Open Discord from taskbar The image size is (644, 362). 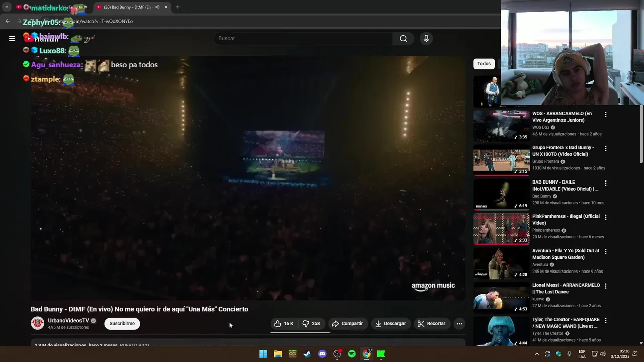[323, 354]
